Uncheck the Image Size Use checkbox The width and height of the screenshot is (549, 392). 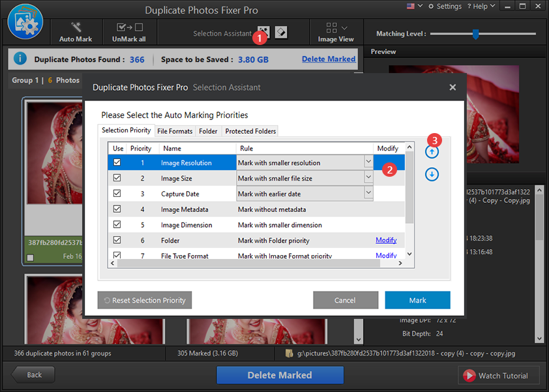click(117, 178)
